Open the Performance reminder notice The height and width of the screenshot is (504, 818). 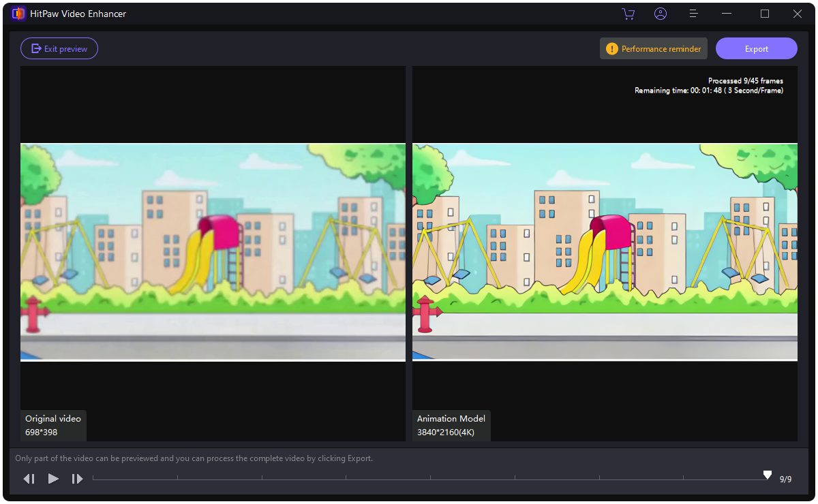point(654,48)
